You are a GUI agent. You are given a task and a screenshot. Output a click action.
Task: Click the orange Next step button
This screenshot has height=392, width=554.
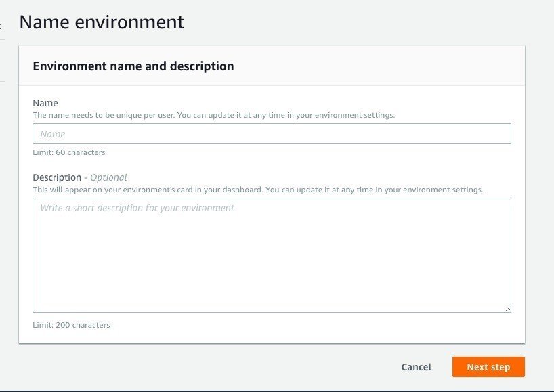[x=488, y=367]
